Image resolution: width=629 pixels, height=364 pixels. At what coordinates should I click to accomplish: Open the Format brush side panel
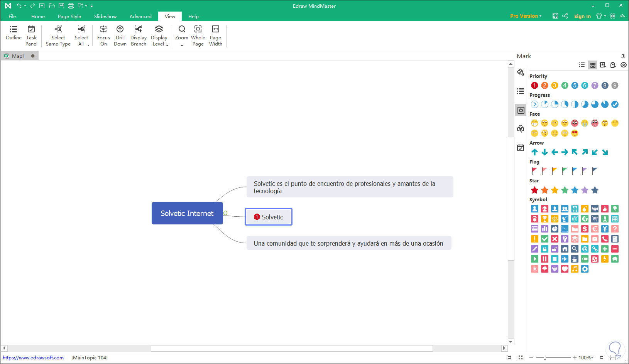point(521,72)
